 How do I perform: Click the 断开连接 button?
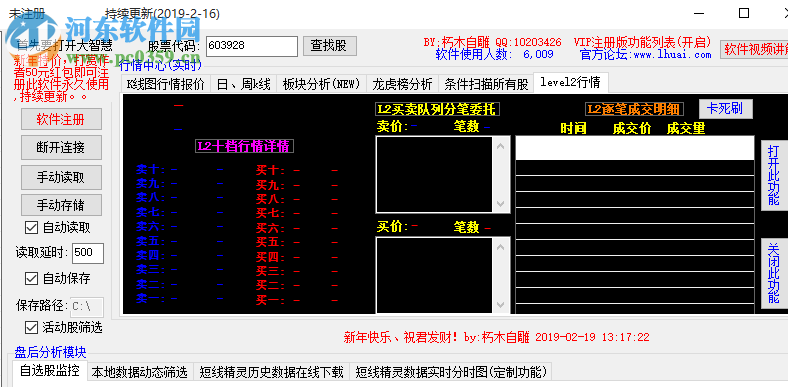click(x=61, y=147)
